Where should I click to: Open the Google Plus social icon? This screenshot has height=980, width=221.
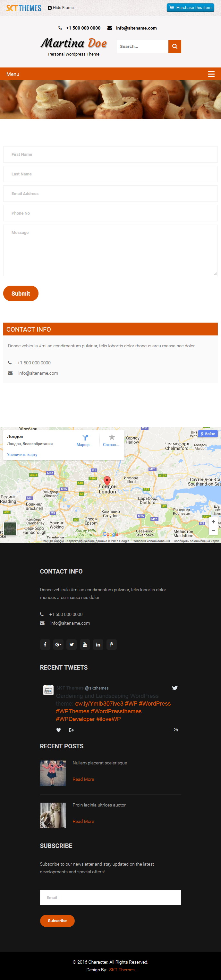58,645
